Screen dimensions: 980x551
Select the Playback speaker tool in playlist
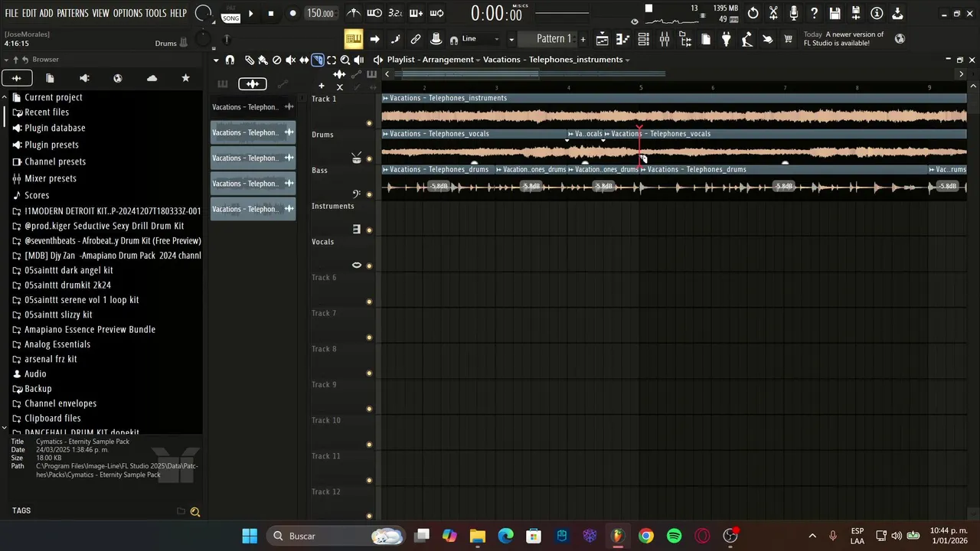tap(359, 60)
